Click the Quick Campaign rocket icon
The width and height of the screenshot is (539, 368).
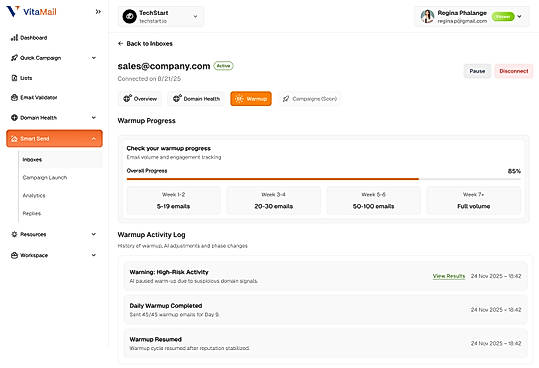pyautogui.click(x=14, y=58)
